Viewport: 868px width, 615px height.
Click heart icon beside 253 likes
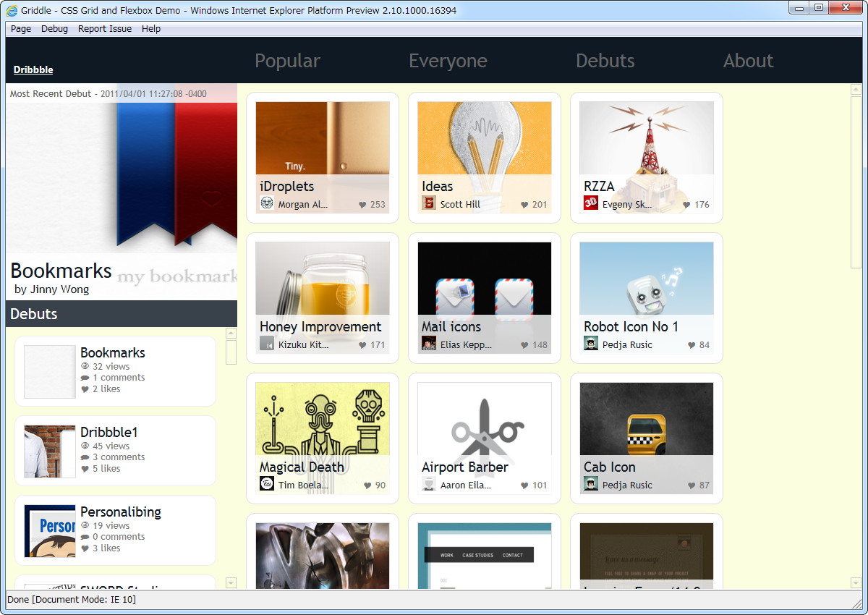tap(362, 205)
